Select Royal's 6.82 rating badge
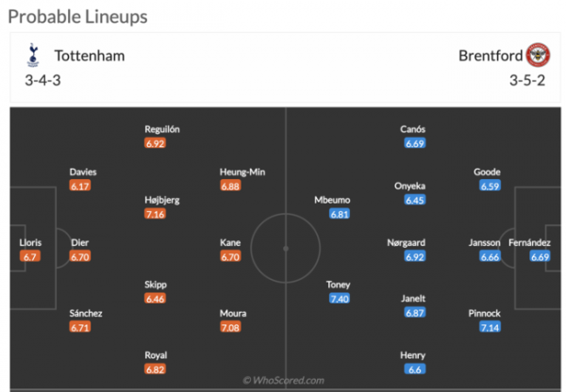The width and height of the screenshot is (566, 392). point(156,370)
